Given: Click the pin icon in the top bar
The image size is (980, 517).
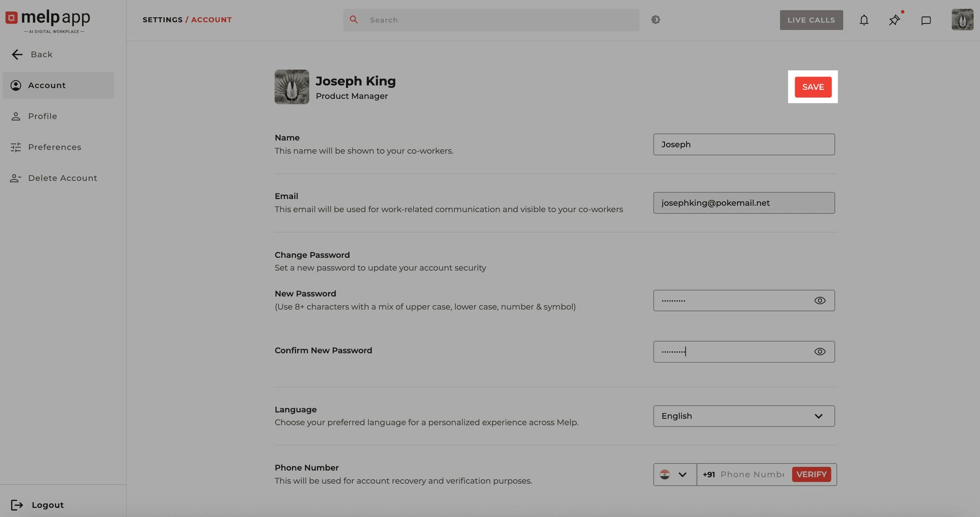Looking at the screenshot, I should point(894,20).
